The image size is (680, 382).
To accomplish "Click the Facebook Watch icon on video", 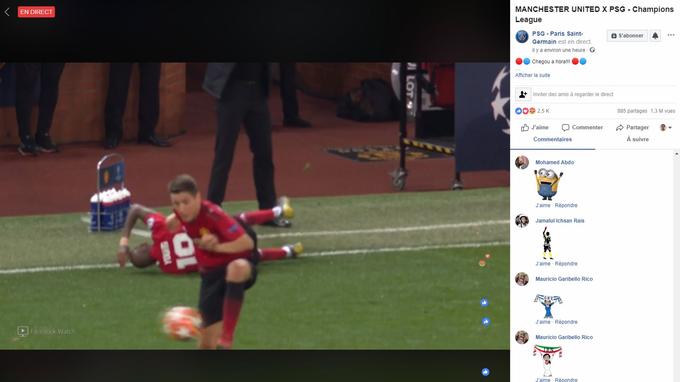I will [x=23, y=331].
